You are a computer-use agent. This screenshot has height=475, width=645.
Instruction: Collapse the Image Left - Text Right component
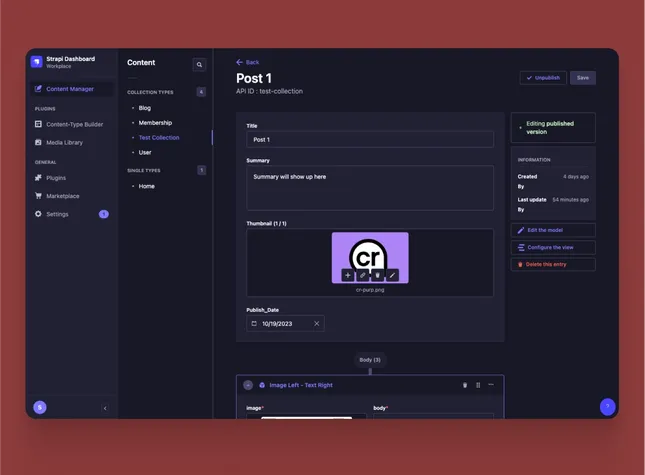[248, 385]
